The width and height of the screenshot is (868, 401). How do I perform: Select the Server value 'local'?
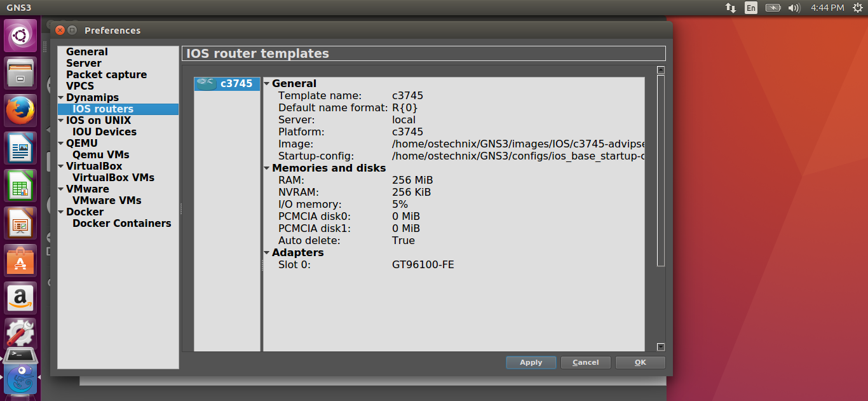pyautogui.click(x=403, y=120)
